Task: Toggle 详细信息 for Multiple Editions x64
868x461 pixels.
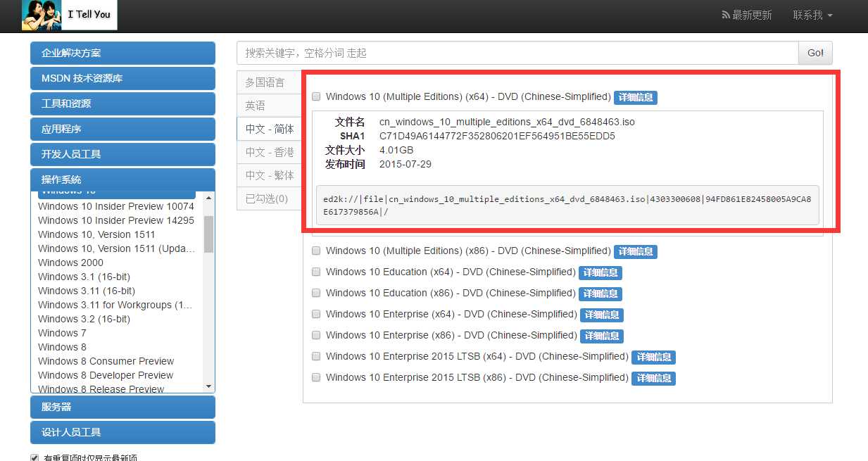Action: (x=636, y=97)
